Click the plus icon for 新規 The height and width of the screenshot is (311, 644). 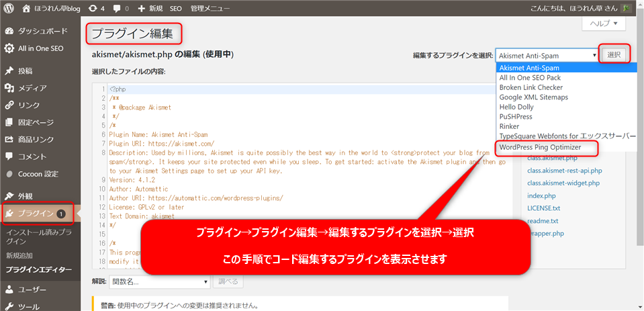[x=142, y=8]
